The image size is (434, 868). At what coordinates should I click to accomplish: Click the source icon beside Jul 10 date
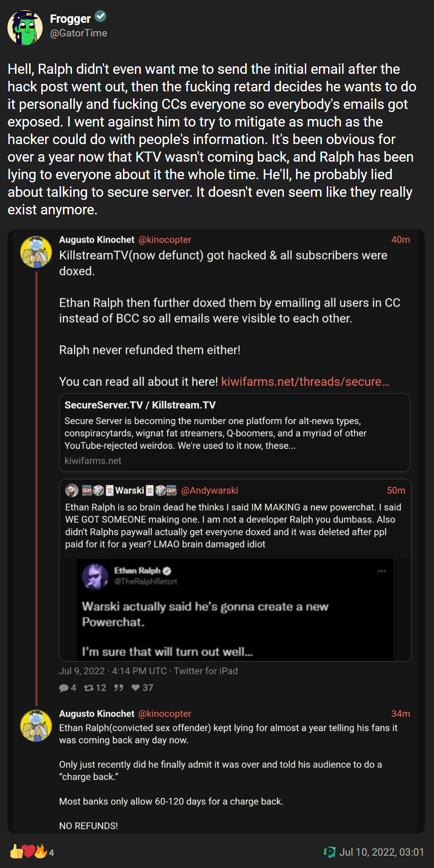point(329,852)
